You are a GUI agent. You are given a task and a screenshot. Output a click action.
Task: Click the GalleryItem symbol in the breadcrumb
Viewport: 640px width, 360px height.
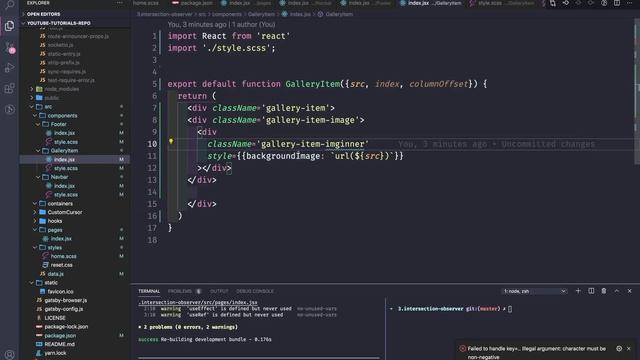point(339,14)
